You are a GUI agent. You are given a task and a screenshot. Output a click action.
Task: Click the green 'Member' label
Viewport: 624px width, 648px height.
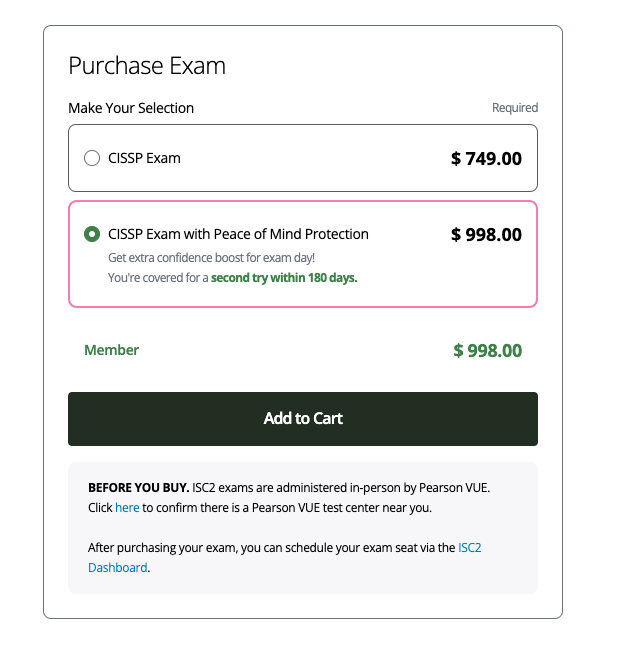click(x=111, y=350)
